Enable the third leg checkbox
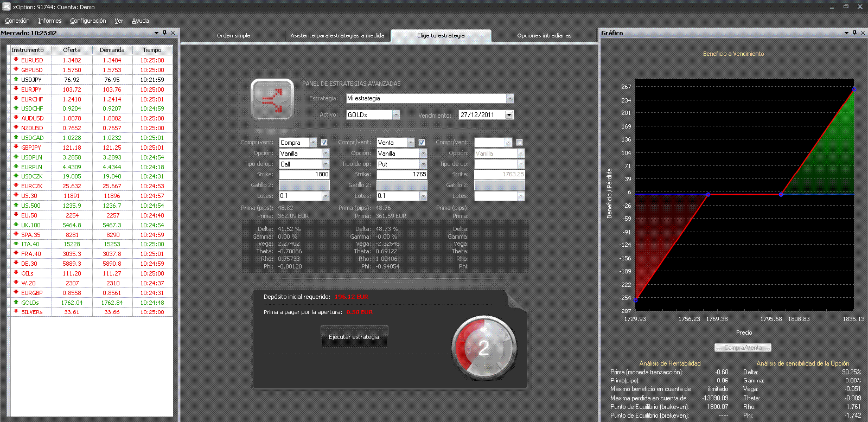This screenshot has width=868, height=422. point(519,143)
